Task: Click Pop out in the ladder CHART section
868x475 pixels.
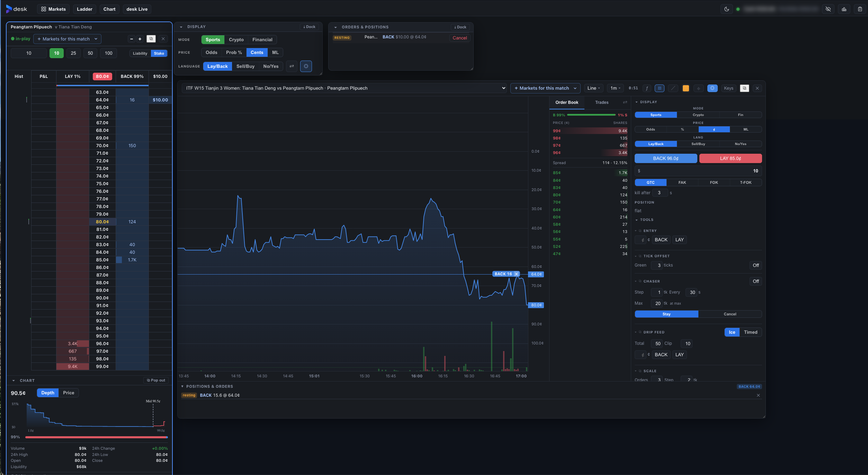Action: pos(156,380)
